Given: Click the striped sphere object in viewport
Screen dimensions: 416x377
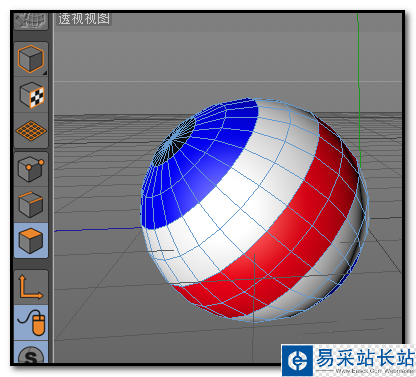Looking at the screenshot, I should tap(254, 210).
